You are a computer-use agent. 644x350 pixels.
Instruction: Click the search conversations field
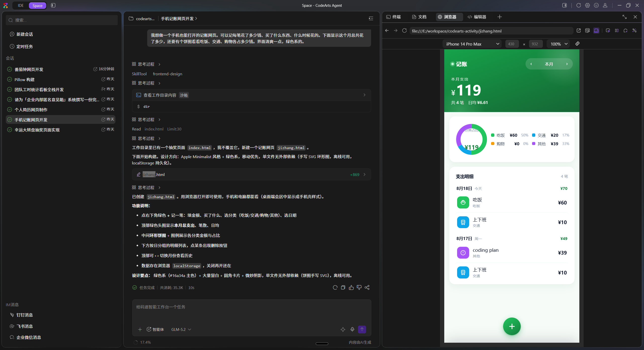tap(62, 20)
